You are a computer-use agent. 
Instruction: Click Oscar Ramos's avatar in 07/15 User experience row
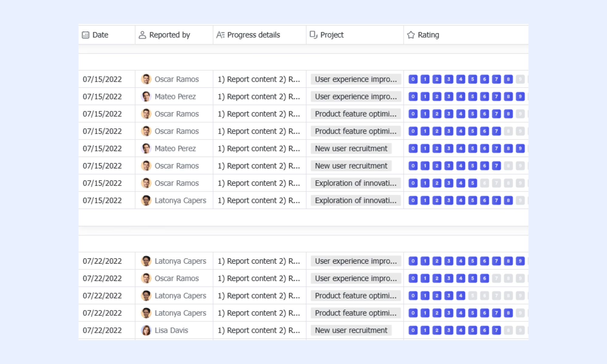coord(146,79)
